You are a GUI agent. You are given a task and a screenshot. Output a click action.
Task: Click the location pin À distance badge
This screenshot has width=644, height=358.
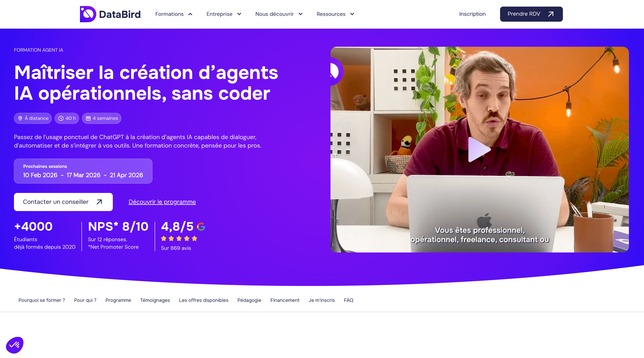(33, 118)
